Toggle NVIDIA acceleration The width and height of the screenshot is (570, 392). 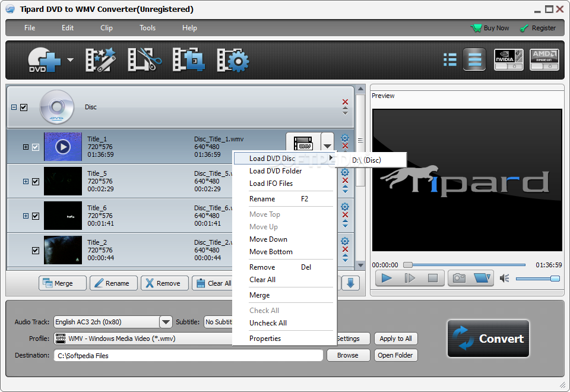(x=509, y=59)
